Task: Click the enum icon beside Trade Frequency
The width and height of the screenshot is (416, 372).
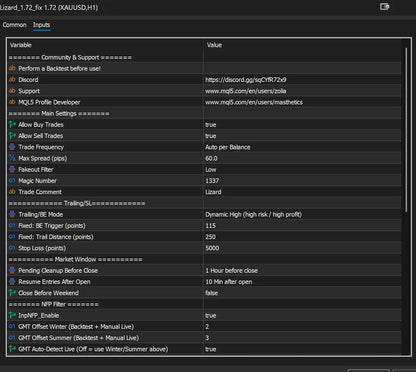Action: [12, 147]
